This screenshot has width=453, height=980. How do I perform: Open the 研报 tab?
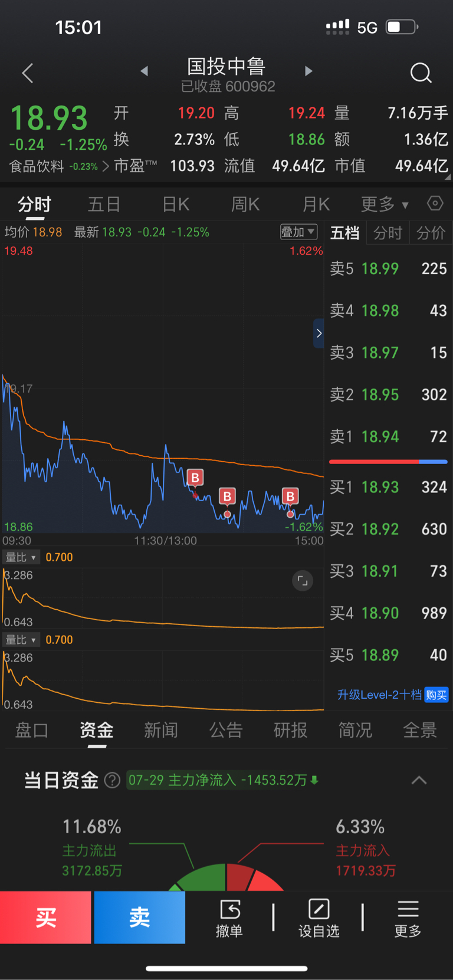coord(290,731)
